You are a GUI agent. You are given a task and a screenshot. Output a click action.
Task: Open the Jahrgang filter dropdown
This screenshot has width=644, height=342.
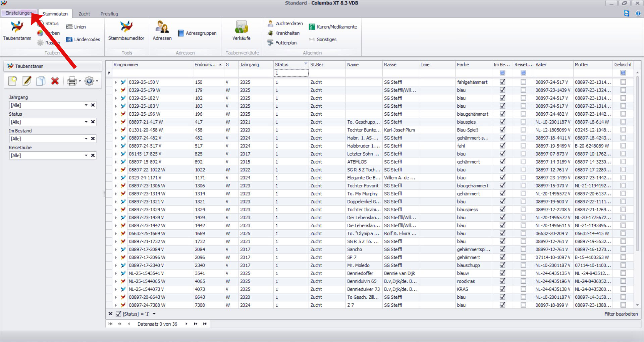[x=86, y=105]
